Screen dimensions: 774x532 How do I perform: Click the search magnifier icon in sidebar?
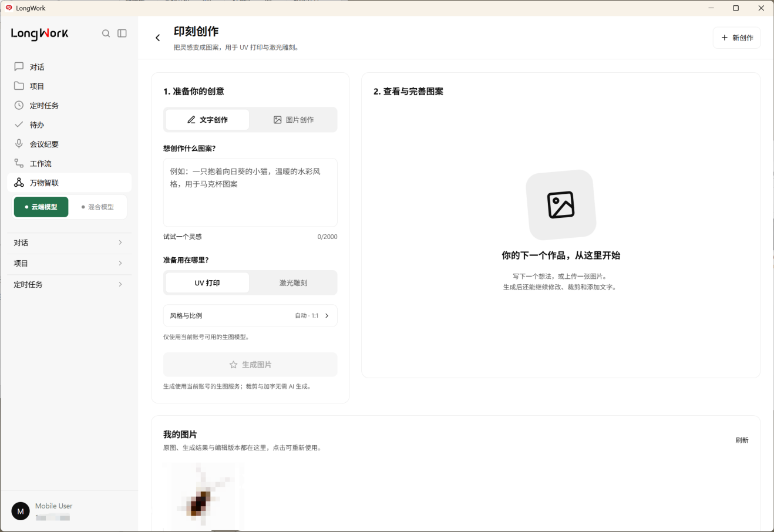106,33
